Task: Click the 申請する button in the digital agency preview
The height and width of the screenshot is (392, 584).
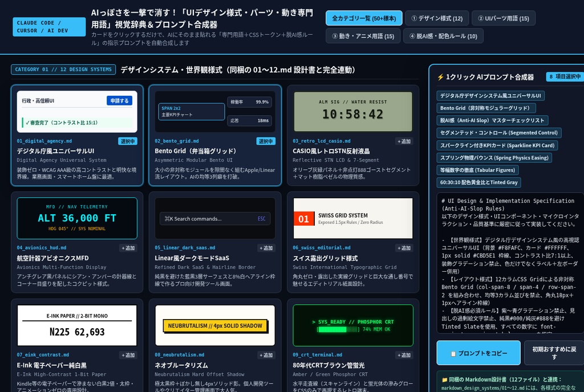Action: point(119,101)
